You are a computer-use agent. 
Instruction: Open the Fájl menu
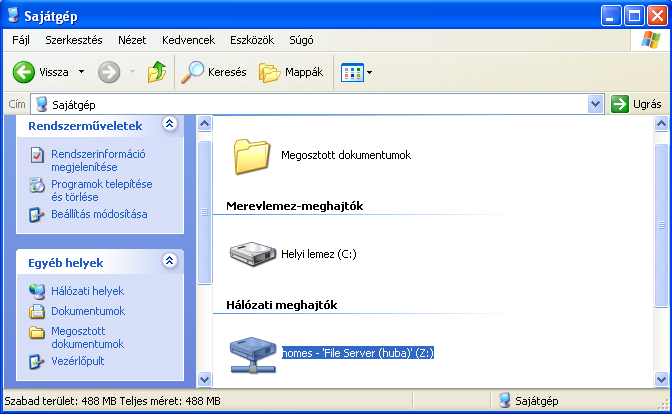[x=21, y=40]
